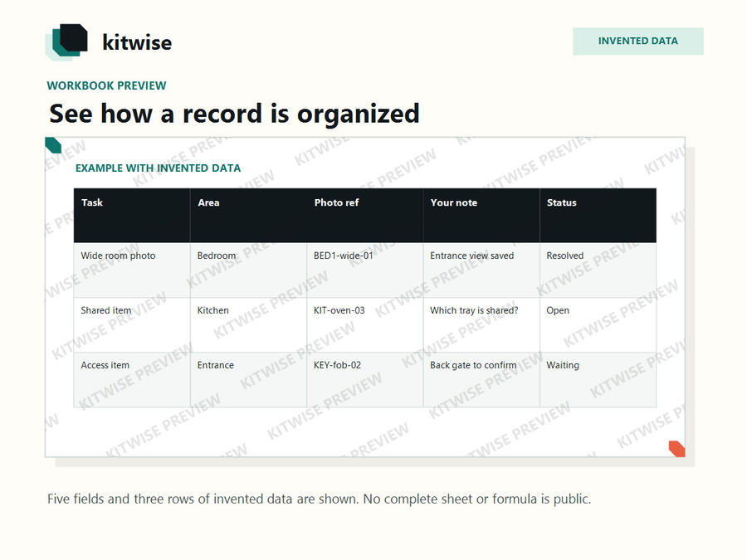
Task: Select the KIT-oven-03 cell
Action: pos(365,324)
